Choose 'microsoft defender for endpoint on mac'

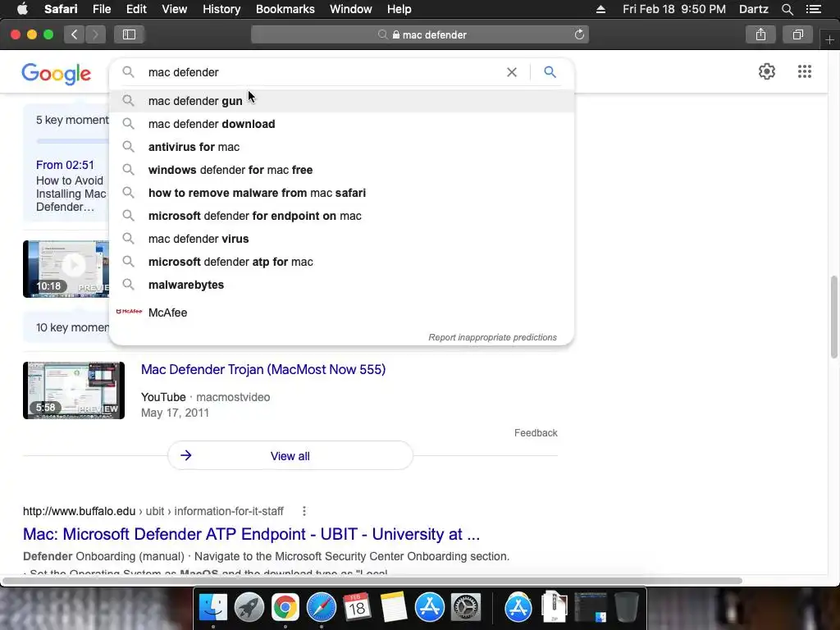tap(341, 216)
